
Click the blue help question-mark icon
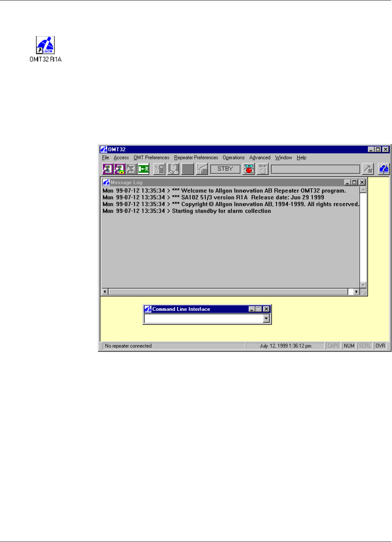click(x=384, y=169)
